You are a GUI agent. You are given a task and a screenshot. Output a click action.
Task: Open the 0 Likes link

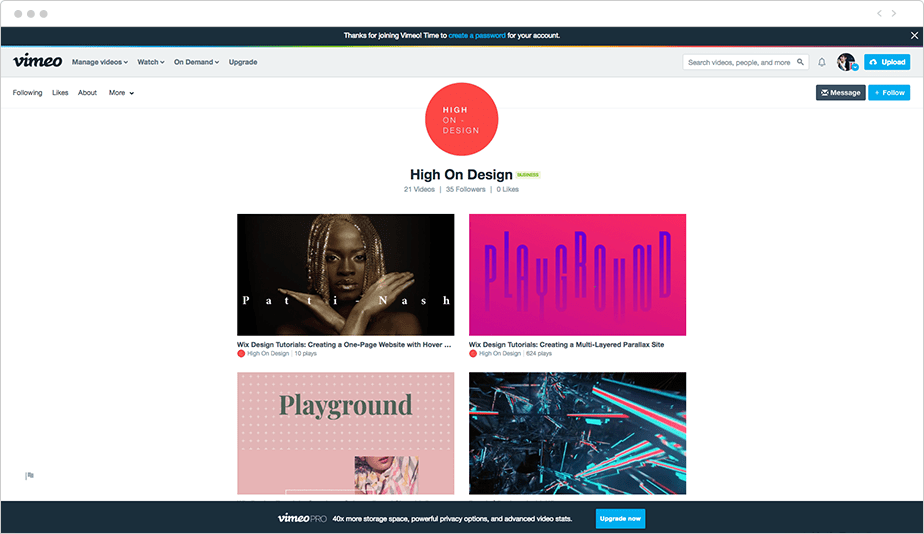tap(507, 189)
